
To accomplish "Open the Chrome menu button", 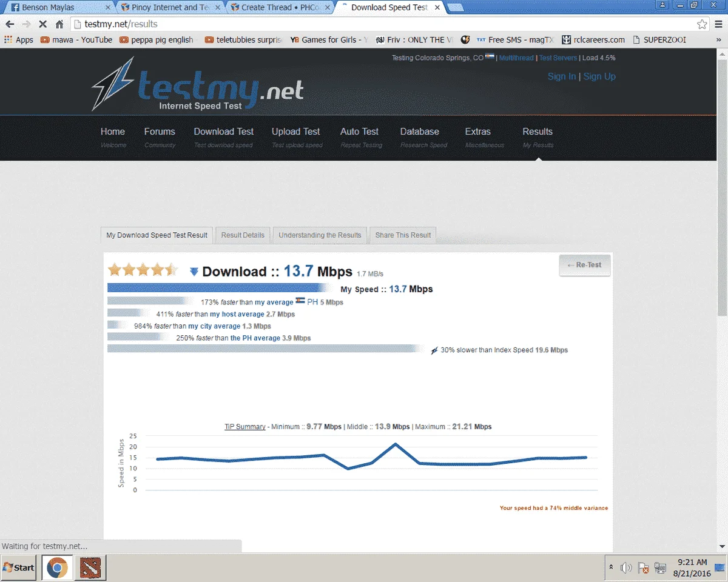I will (x=719, y=24).
